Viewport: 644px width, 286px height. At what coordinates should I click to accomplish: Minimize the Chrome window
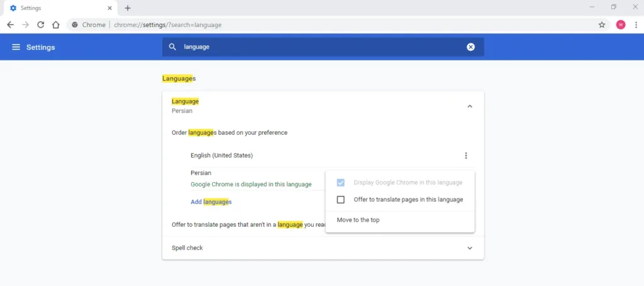[x=592, y=7]
